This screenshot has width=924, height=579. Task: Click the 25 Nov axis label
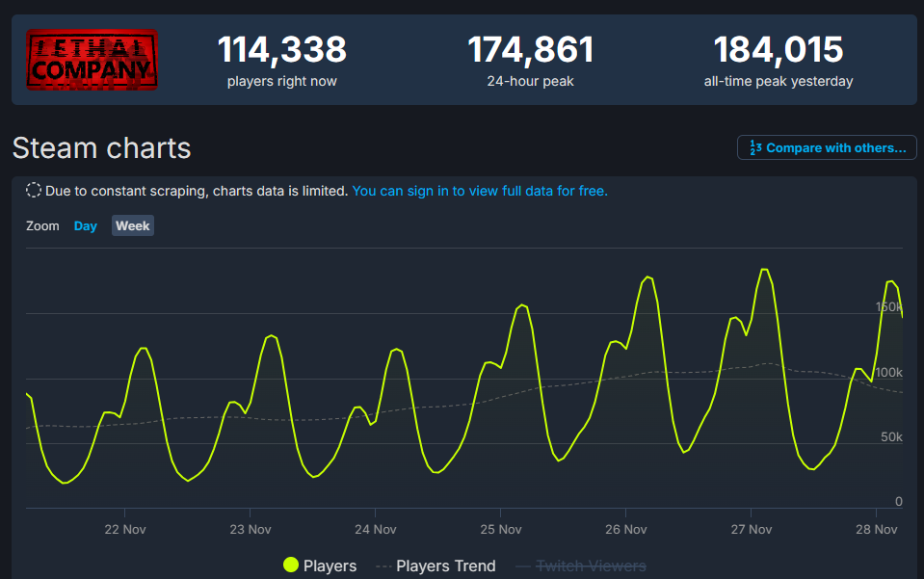click(x=501, y=530)
